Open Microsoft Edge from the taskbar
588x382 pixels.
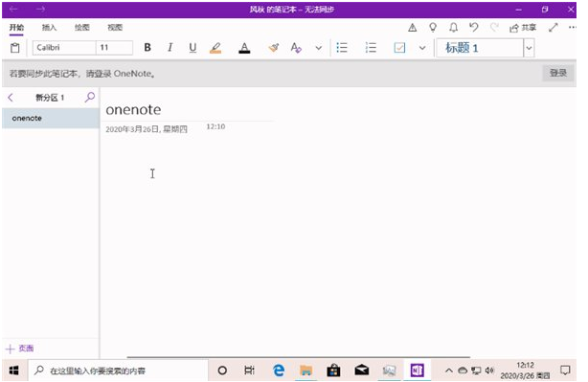[x=279, y=371]
